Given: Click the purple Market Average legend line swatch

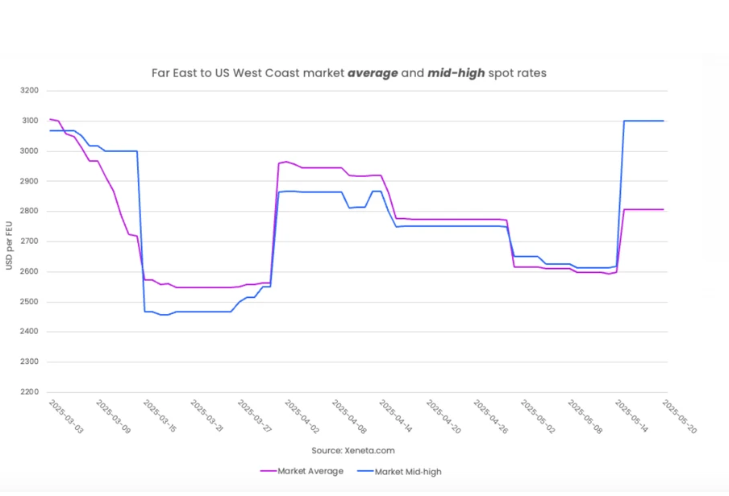Looking at the screenshot, I should 268,469.
